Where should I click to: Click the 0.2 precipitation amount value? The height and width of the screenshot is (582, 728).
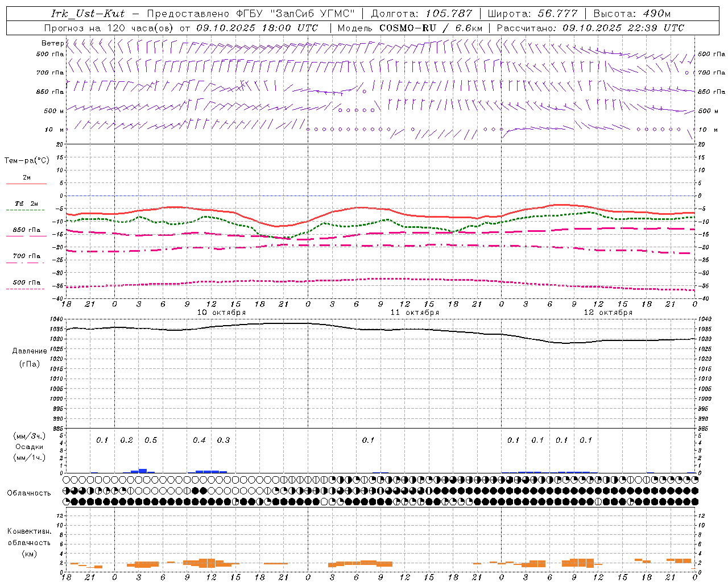[x=126, y=440]
